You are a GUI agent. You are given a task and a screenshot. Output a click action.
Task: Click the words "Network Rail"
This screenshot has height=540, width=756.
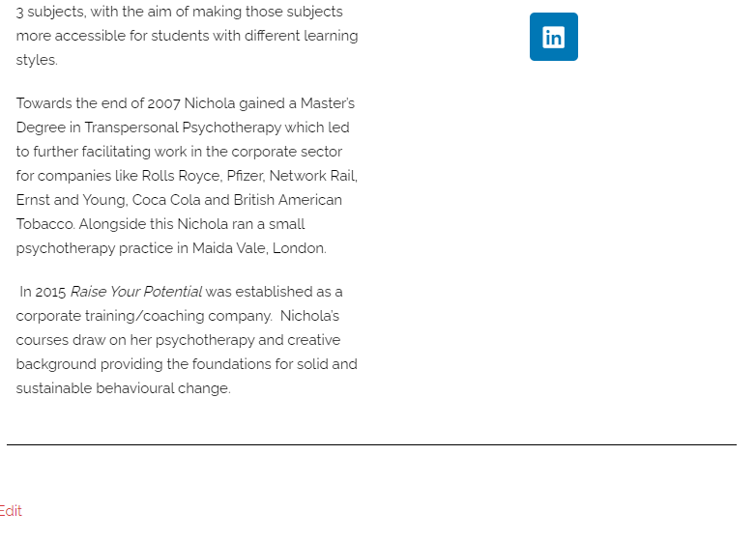click(x=311, y=176)
